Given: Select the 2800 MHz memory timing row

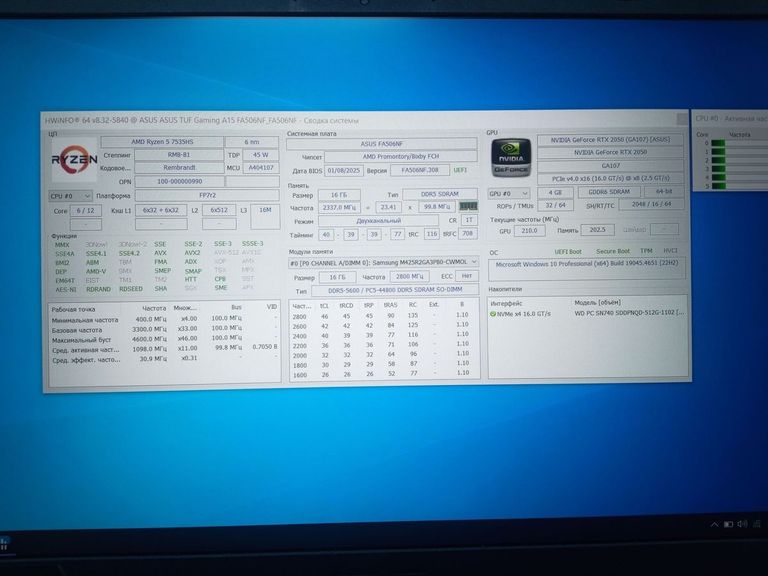Looking at the screenshot, I should [382, 315].
